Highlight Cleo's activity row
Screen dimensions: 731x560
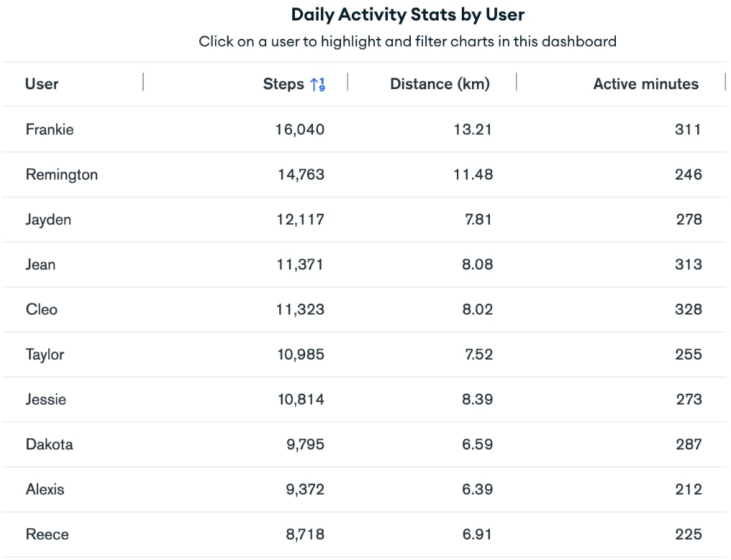pos(41,310)
